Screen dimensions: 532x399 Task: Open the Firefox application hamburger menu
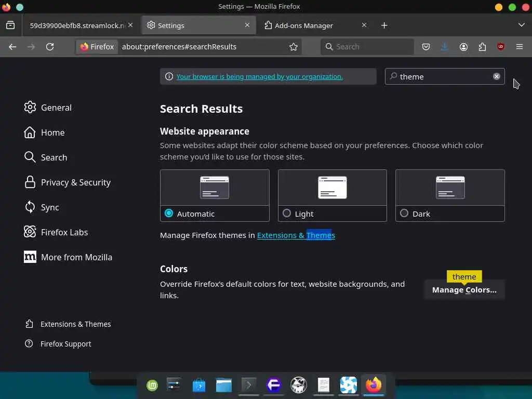(x=520, y=47)
